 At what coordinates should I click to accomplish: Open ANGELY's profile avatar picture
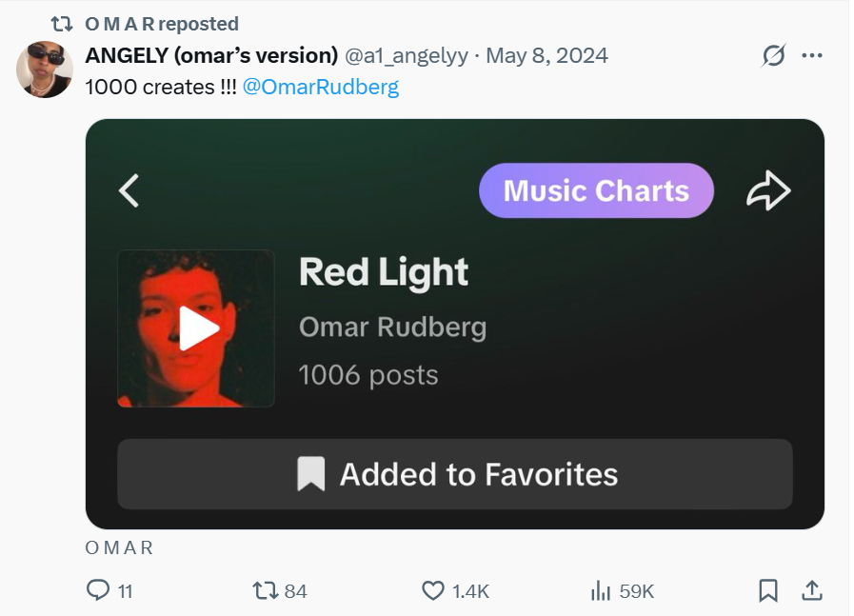[45, 70]
